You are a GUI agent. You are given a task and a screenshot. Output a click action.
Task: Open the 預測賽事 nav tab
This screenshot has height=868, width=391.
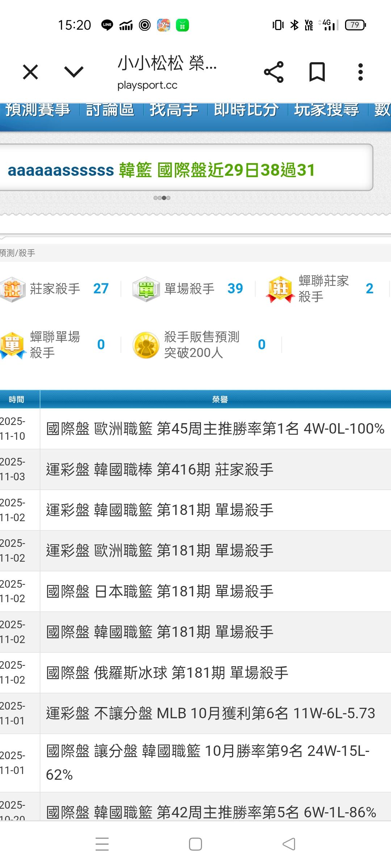(x=38, y=110)
